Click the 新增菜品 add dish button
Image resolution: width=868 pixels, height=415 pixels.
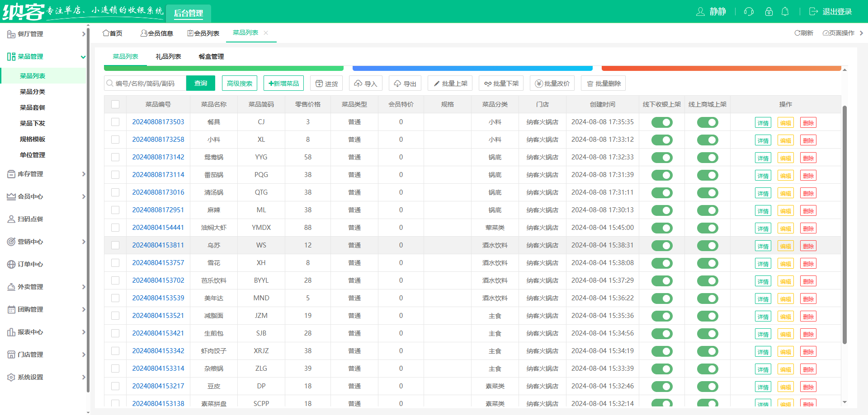click(283, 84)
